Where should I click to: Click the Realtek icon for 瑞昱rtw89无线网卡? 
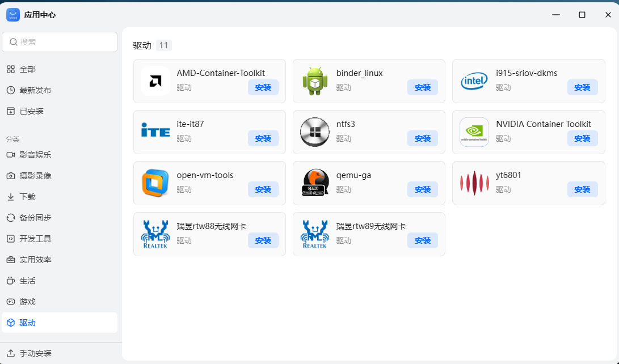(x=315, y=234)
